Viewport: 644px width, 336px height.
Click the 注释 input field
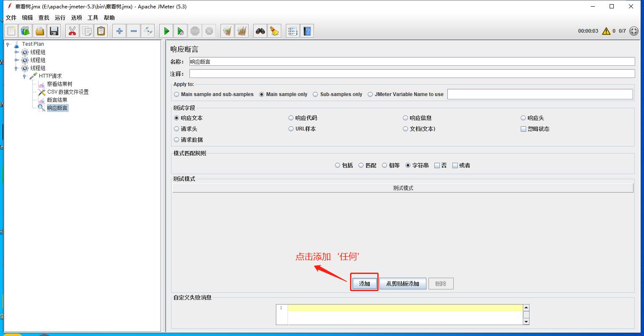pyautogui.click(x=412, y=74)
